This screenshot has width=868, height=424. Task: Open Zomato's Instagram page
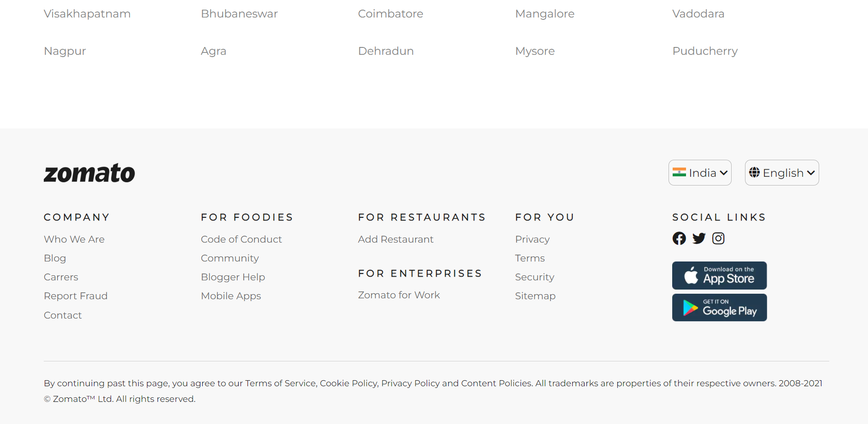tap(718, 238)
